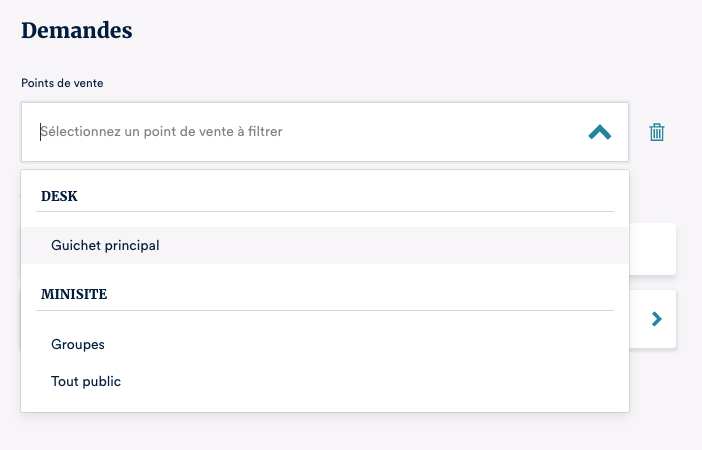
Task: Choose 'Groupes' from the list
Action: coord(78,344)
